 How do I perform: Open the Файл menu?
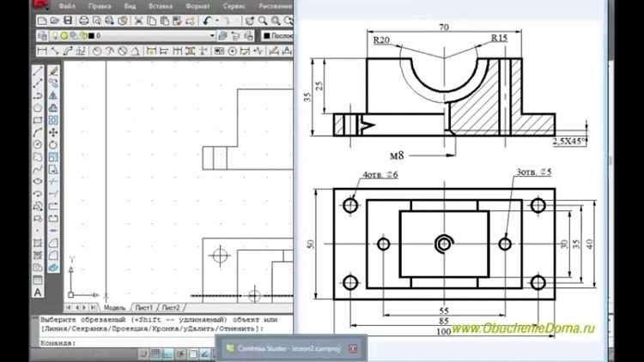67,6
